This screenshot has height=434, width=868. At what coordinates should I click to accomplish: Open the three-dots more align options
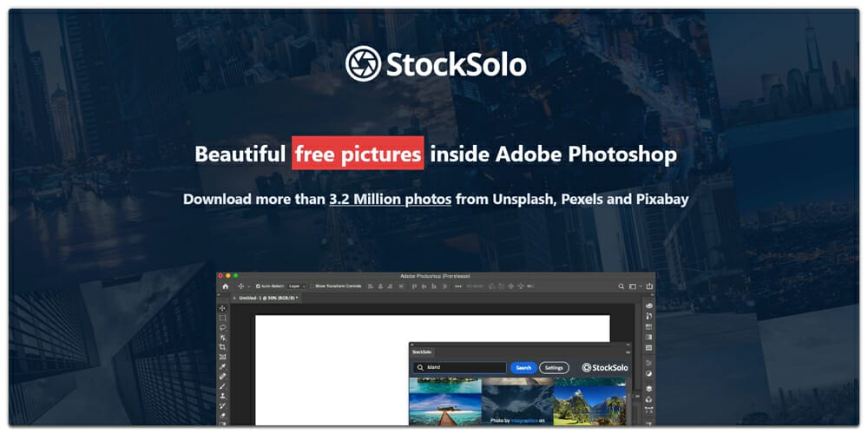point(458,286)
